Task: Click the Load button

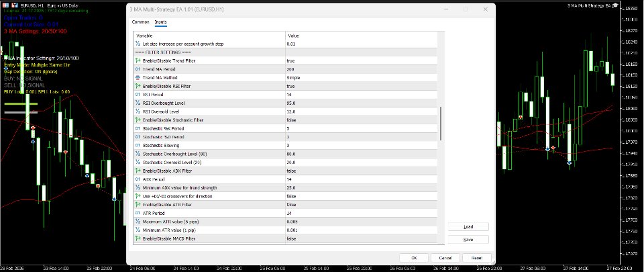Action: point(468,227)
